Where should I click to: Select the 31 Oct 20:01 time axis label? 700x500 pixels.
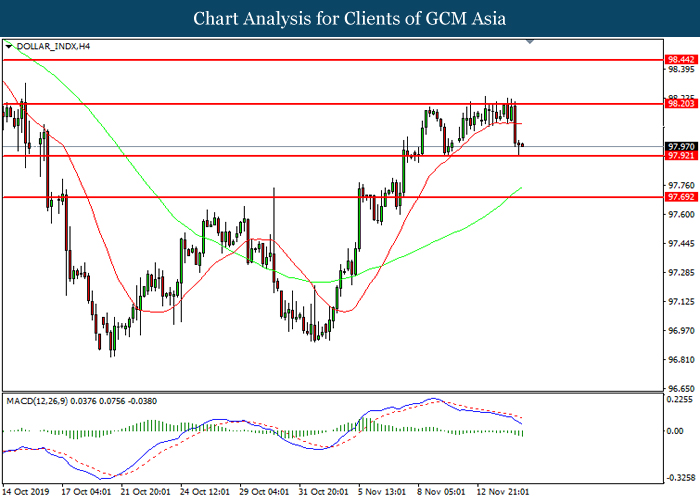(x=322, y=492)
